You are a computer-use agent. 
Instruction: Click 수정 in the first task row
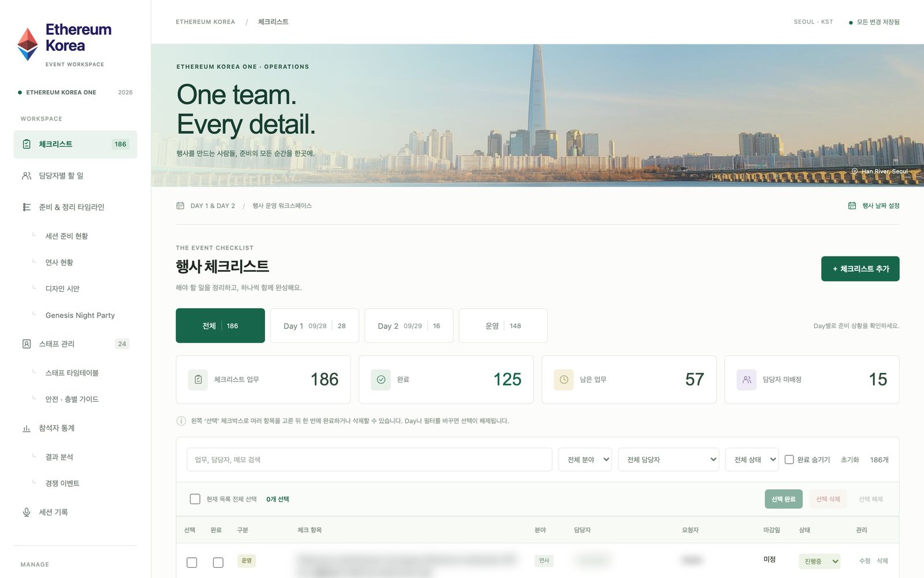click(x=865, y=561)
